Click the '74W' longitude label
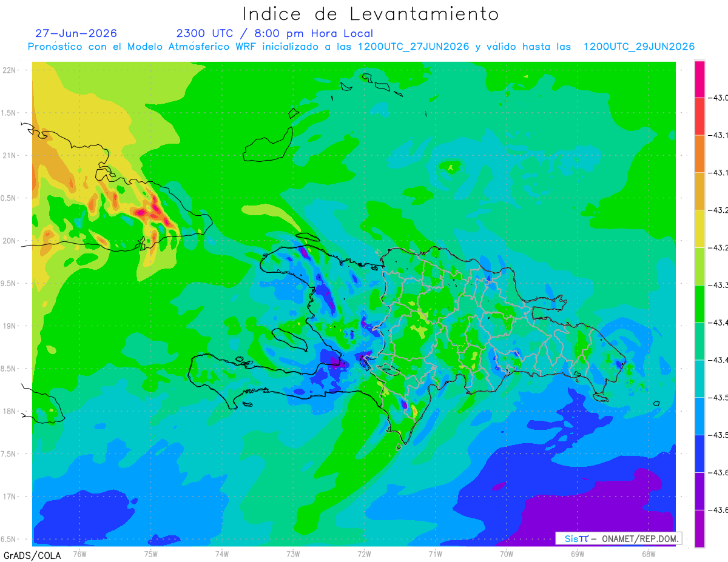Screen dimensions: 728x562 [x=221, y=554]
